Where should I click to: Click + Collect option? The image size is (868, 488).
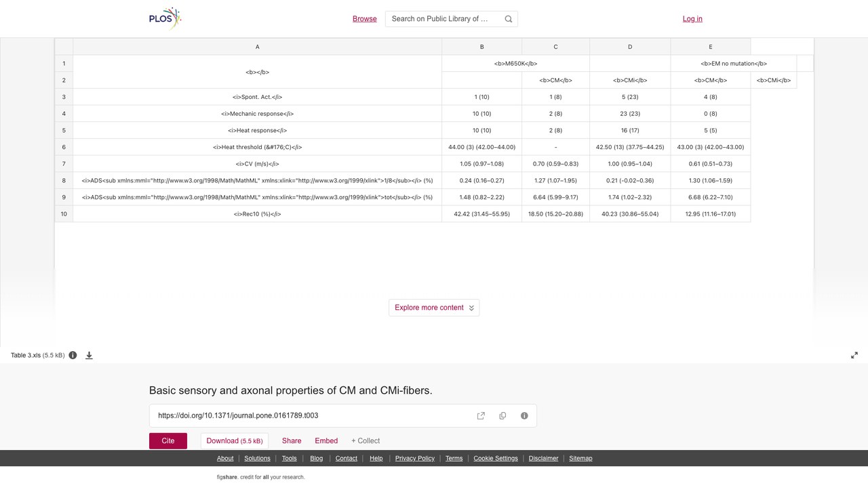[366, 441]
